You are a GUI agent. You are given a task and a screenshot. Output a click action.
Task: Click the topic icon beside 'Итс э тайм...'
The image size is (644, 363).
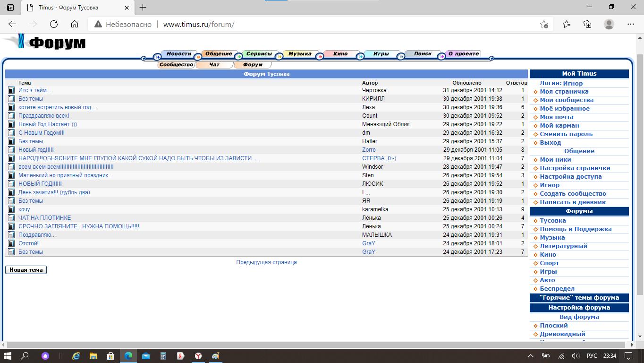click(11, 90)
